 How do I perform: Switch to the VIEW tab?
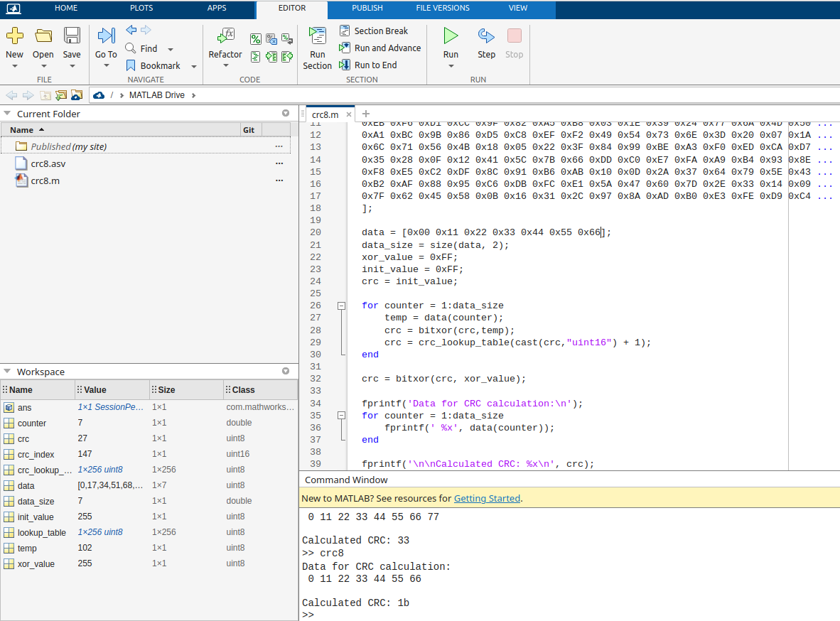[x=518, y=8]
